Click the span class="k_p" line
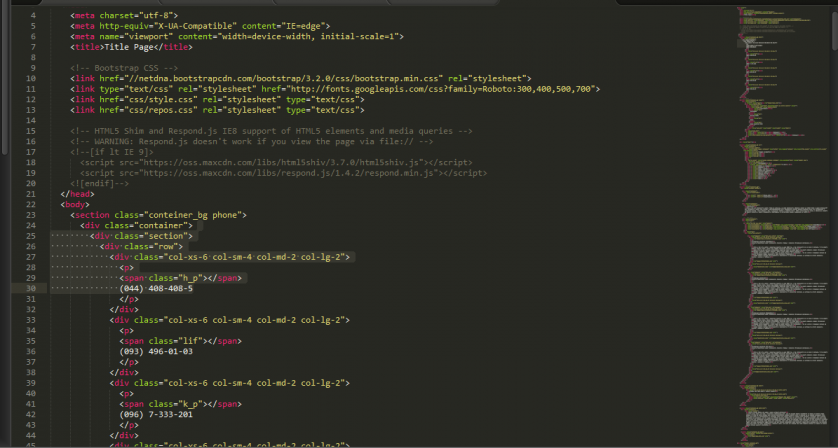This screenshot has width=838, height=448. pos(180,404)
